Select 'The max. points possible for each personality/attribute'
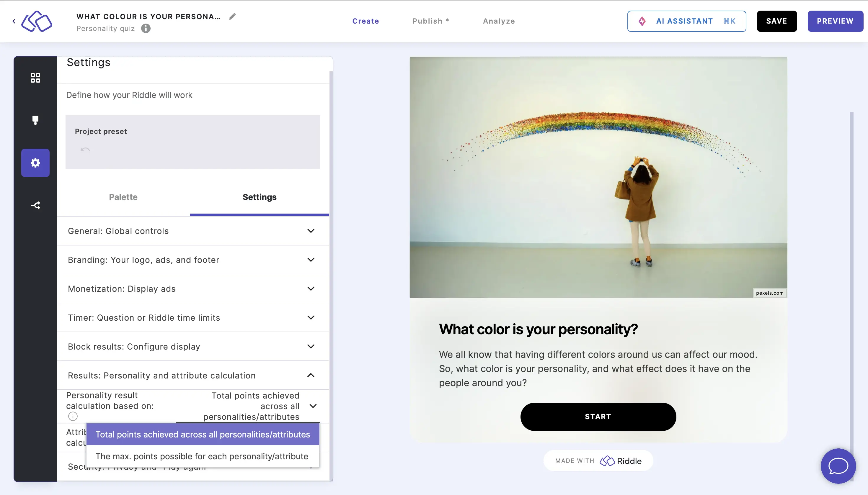 201,456
